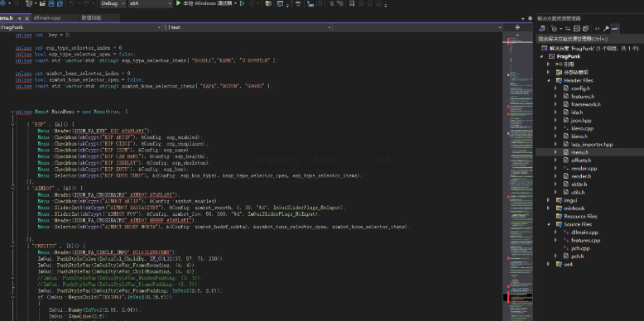Screen dimensions: 644x321
Task: Open features.h in Solution Explorer
Action: 583,97
